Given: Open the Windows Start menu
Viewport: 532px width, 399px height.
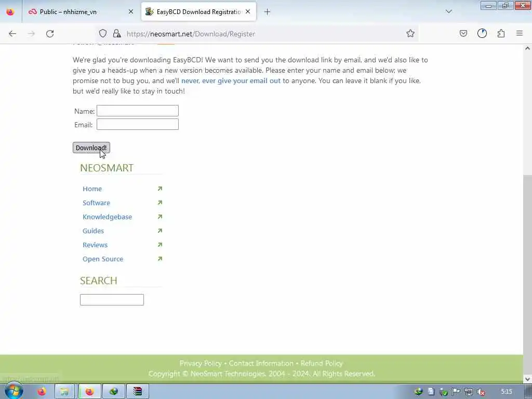Looking at the screenshot, I should (14, 391).
